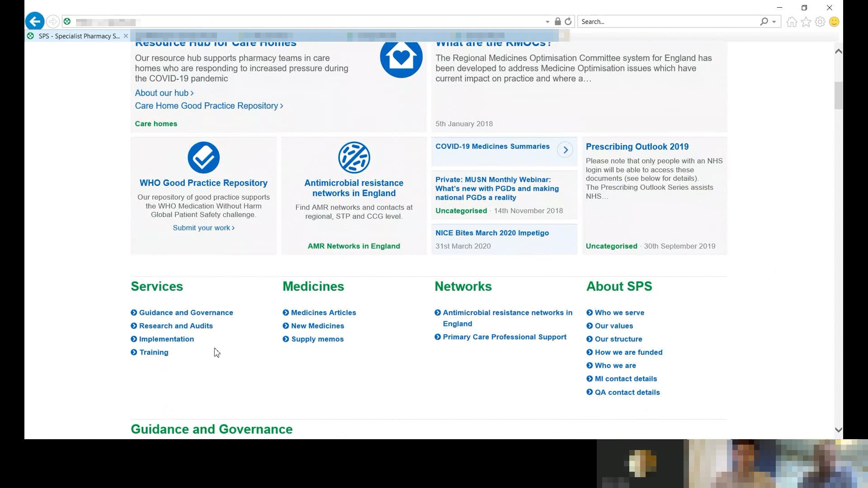Open the New Medicines link
The image size is (868, 488).
click(317, 325)
